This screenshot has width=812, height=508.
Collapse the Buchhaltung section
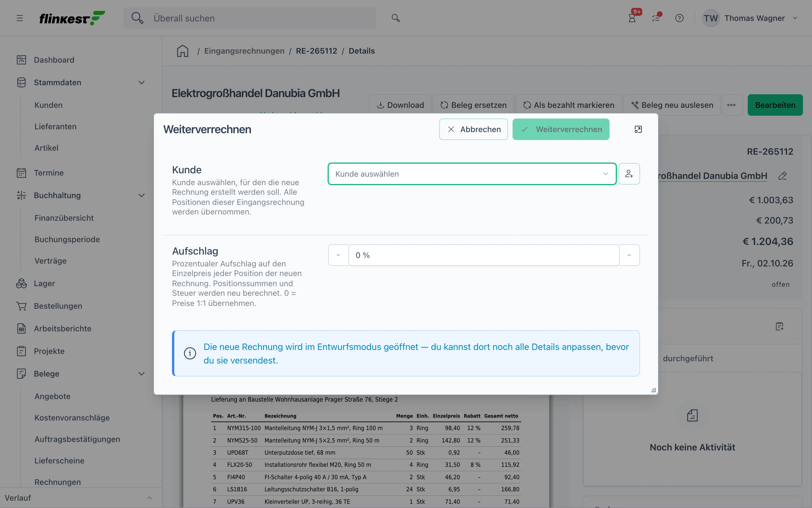(x=142, y=196)
